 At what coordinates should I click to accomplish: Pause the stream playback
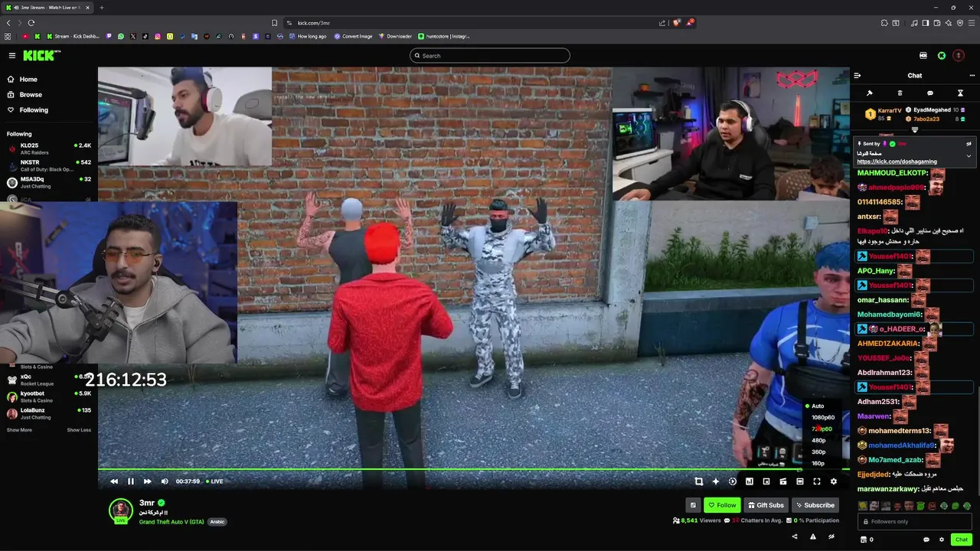[131, 481]
